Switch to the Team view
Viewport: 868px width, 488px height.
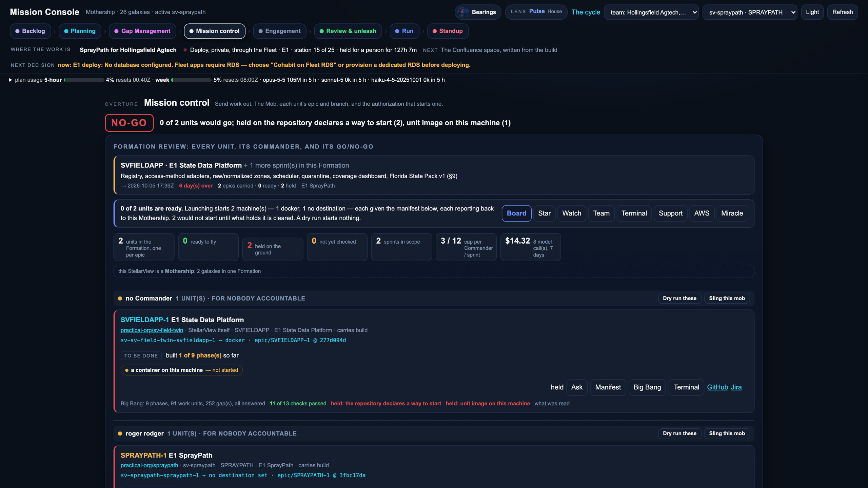(x=601, y=213)
